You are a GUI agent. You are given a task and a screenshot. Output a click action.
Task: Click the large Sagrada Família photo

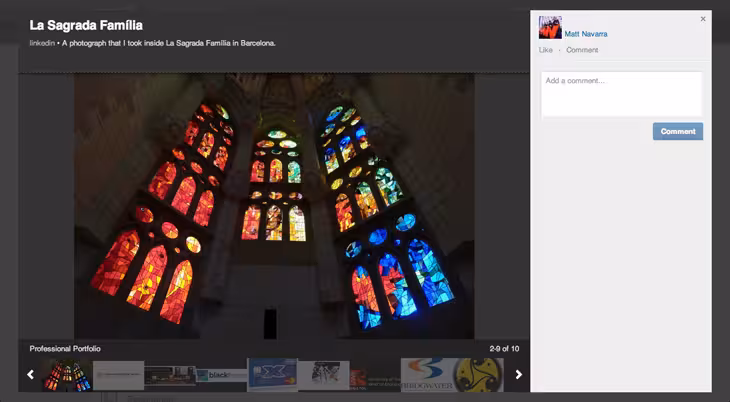[x=274, y=206]
